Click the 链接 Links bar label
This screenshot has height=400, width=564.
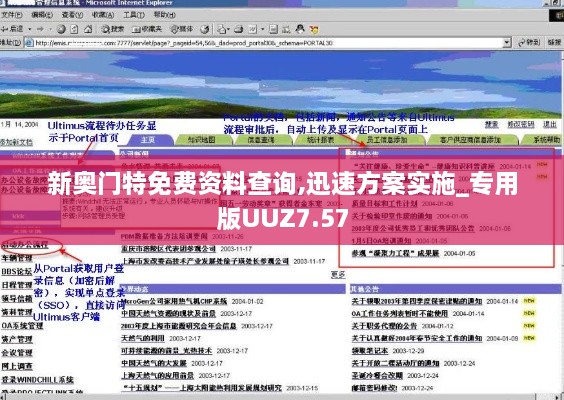(554, 42)
